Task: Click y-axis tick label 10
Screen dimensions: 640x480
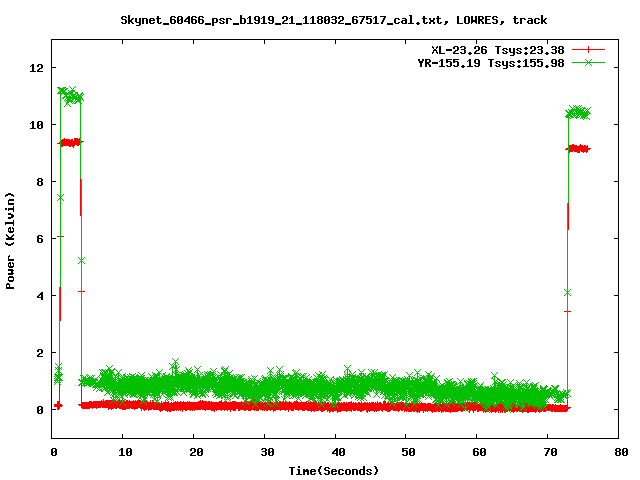Action: tap(36, 125)
